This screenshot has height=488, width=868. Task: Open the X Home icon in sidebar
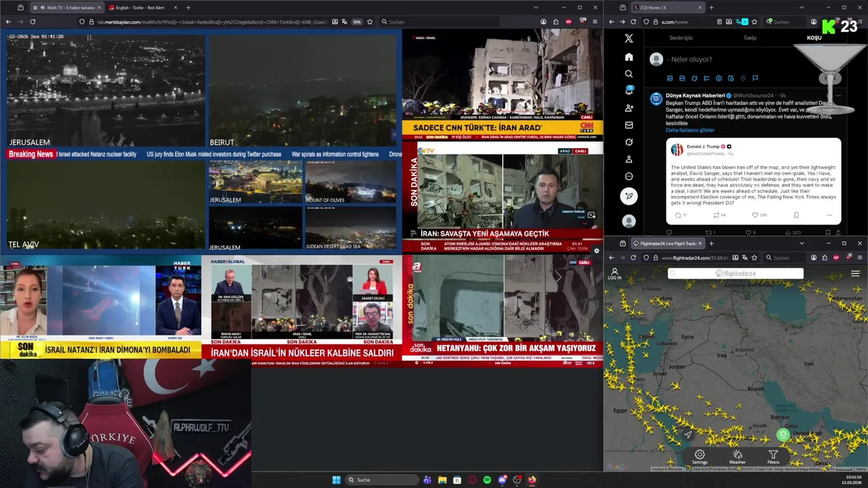(x=629, y=57)
